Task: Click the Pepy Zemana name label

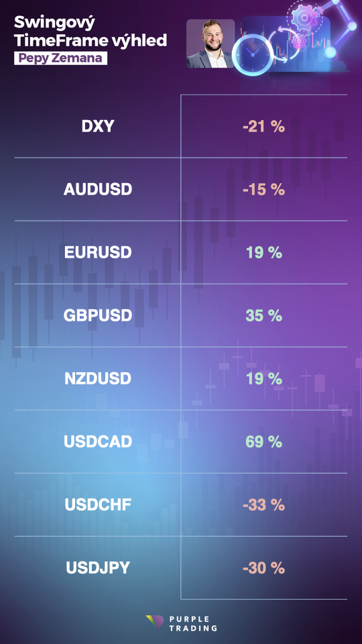Action: click(61, 58)
